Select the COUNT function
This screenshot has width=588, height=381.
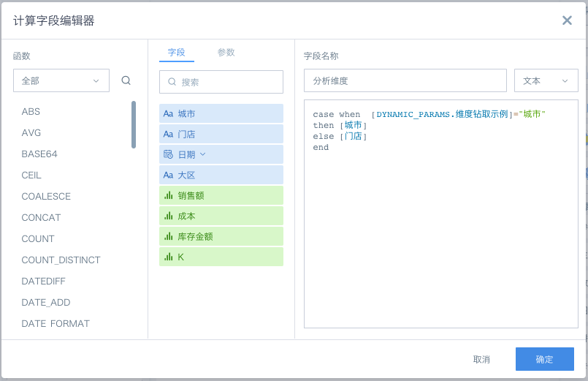click(38, 238)
